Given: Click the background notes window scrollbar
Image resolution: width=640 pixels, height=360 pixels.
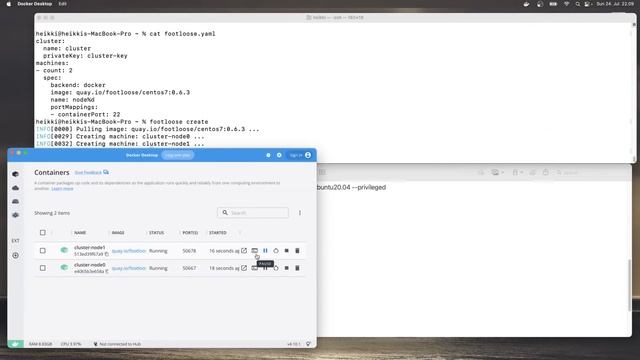Looking at the screenshot, I should pos(629,286).
